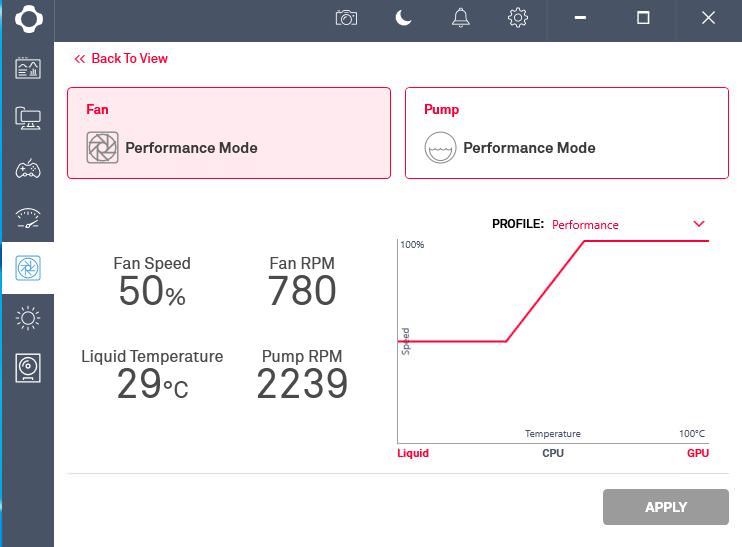Select CPU as temperature source

[553, 453]
